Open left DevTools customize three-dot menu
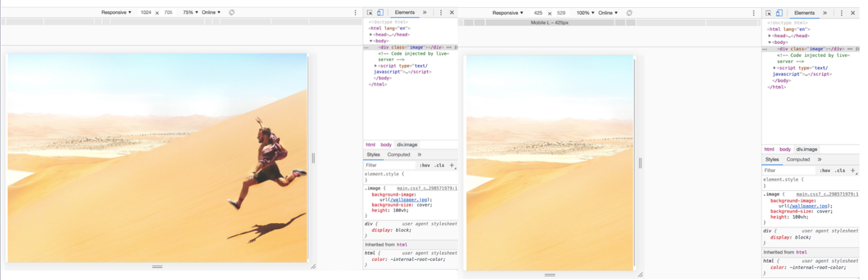Image resolution: width=868 pixels, height=280 pixels. tap(441, 12)
